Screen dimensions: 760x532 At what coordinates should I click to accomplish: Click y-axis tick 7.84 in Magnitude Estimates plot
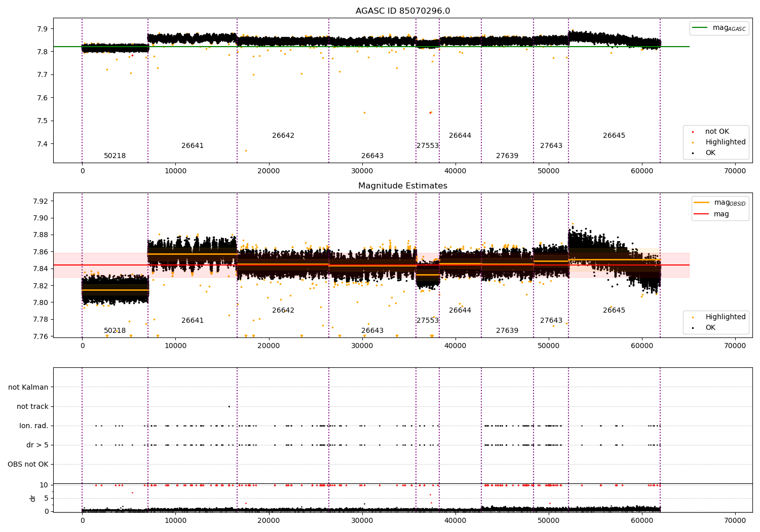(41, 269)
